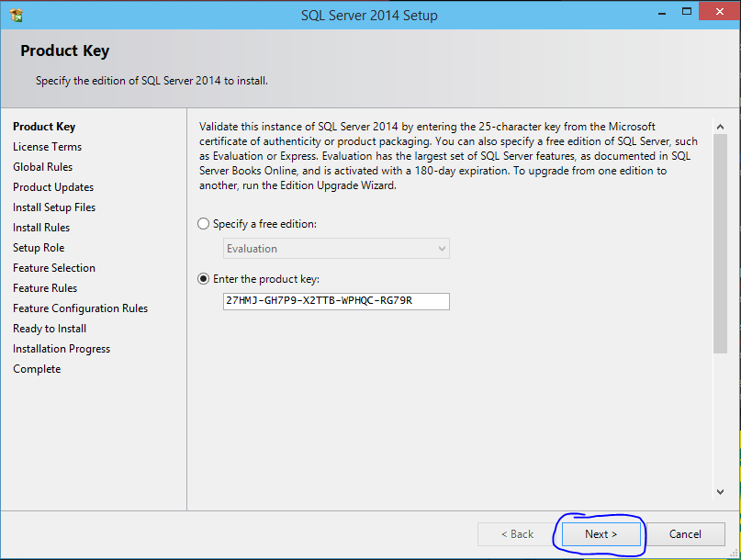
Task: Maximize the SQL Server 2014 Setup window
Action: 687,11
